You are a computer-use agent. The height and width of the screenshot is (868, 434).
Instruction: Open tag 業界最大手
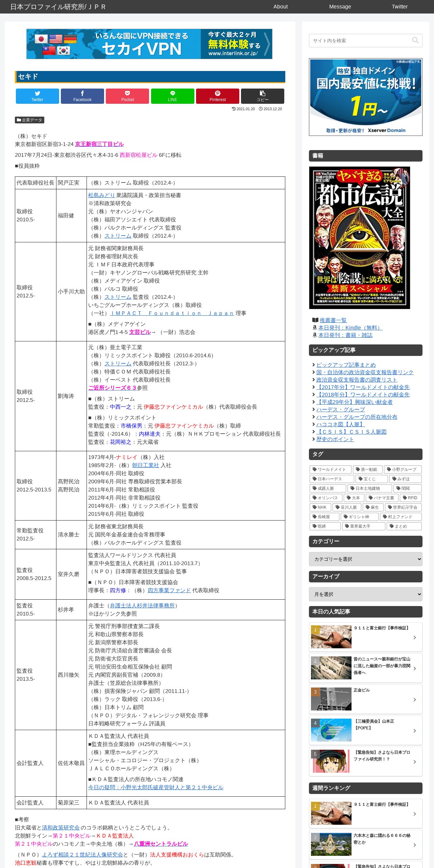364,526
